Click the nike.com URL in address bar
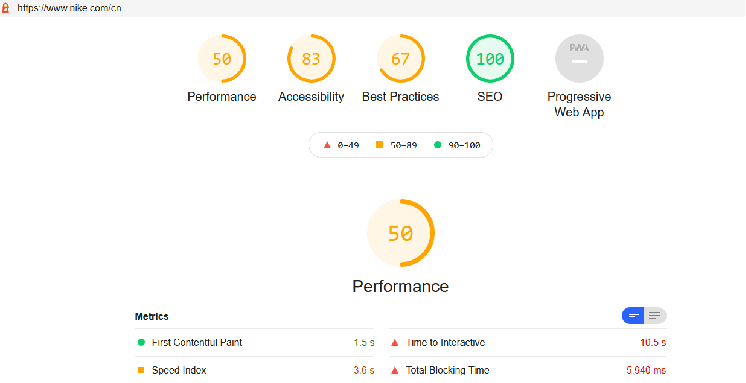Image resolution: width=746 pixels, height=383 pixels. (x=69, y=8)
